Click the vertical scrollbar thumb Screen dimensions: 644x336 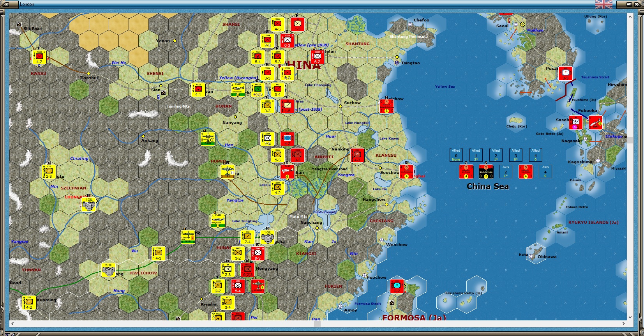[x=630, y=140]
